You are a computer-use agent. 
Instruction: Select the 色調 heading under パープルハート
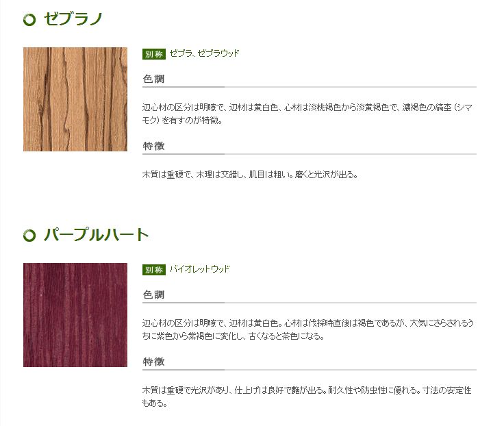pyautogui.click(x=153, y=295)
